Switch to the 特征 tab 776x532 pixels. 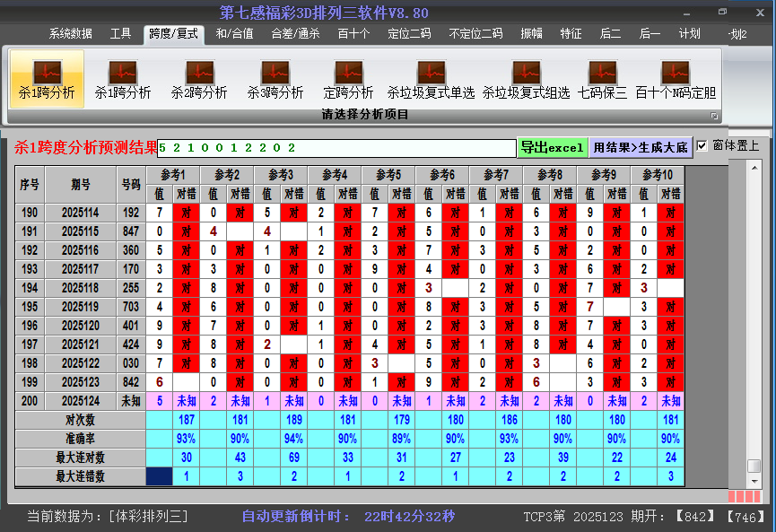tap(571, 34)
